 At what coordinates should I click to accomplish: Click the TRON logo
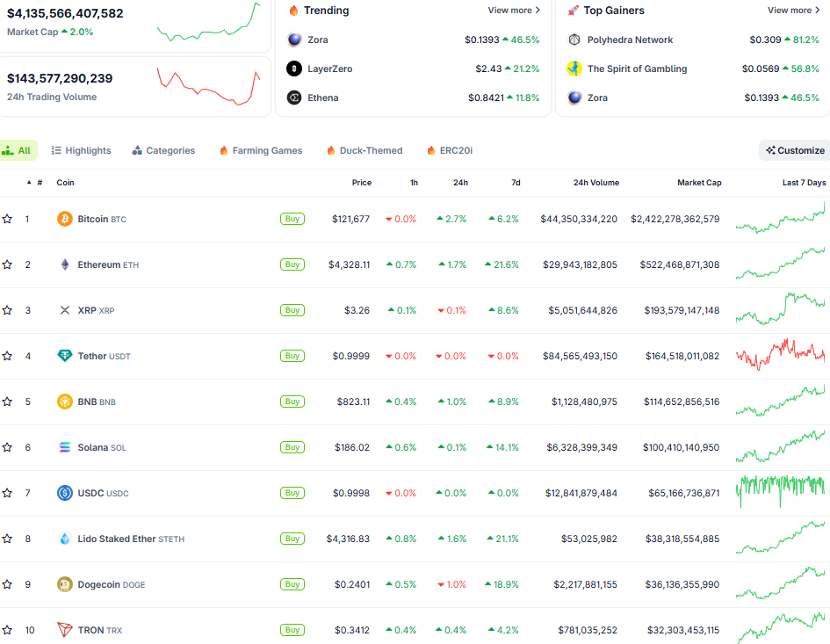click(65, 630)
